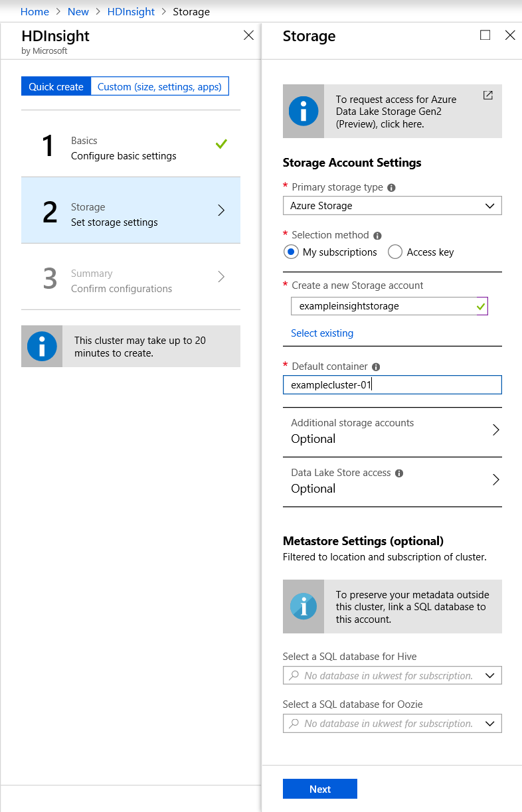Click the search icon in Hive database field
522x812 pixels.
tap(294, 676)
